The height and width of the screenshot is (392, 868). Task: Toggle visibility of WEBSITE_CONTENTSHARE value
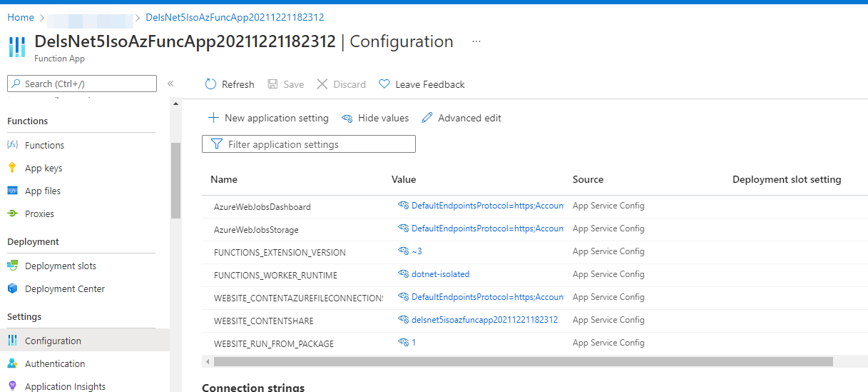coord(403,320)
